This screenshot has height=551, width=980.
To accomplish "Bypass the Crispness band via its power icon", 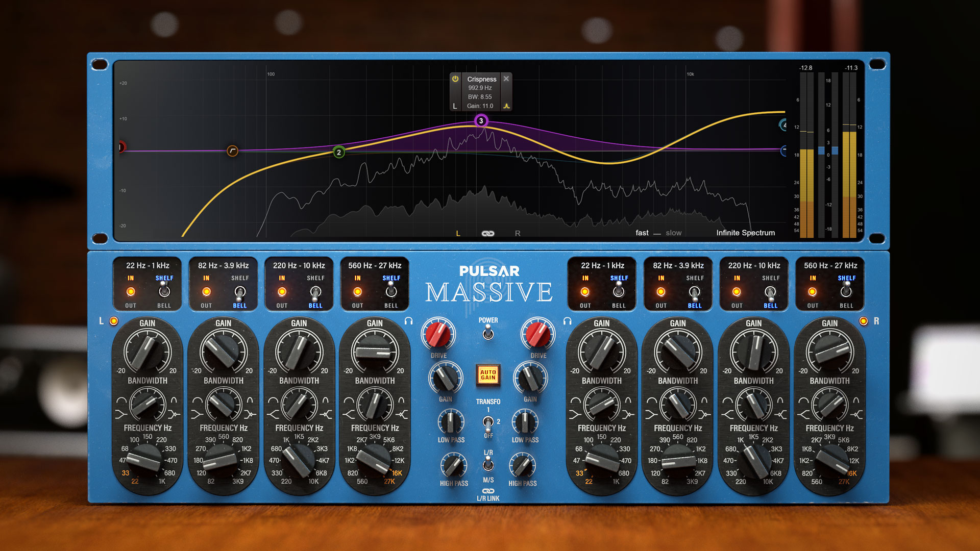I will click(456, 79).
